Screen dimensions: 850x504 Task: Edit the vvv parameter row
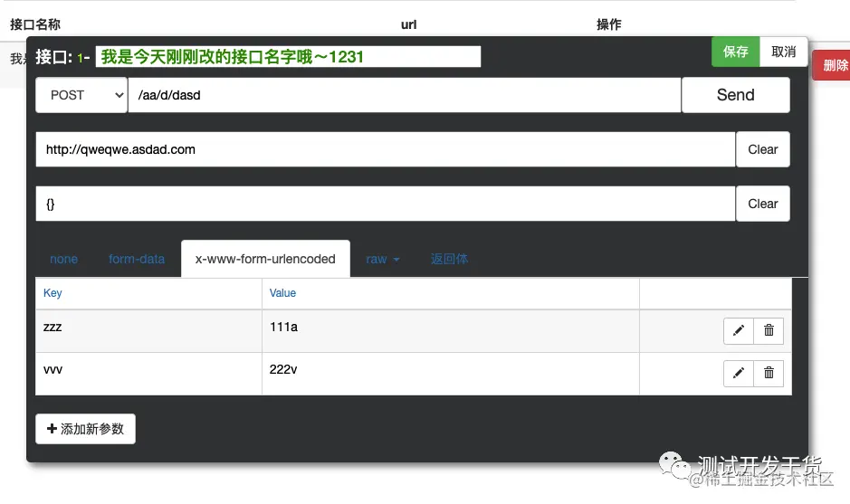[x=739, y=373]
